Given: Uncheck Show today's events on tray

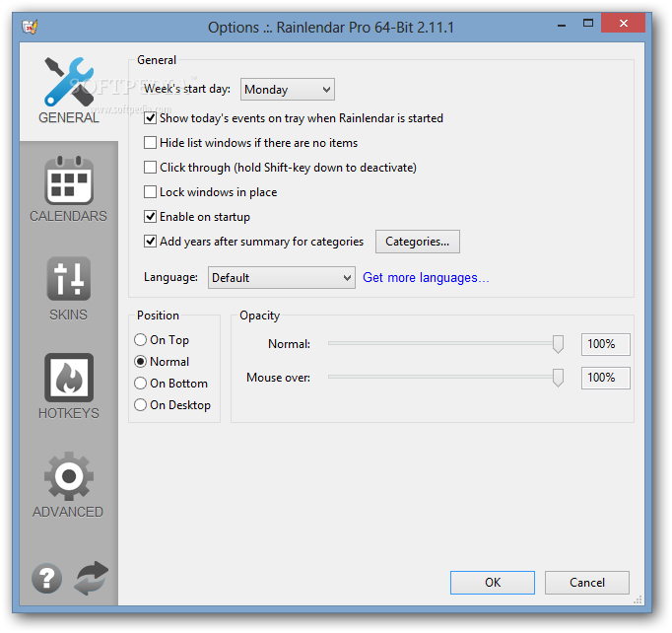Looking at the screenshot, I should tap(150, 118).
